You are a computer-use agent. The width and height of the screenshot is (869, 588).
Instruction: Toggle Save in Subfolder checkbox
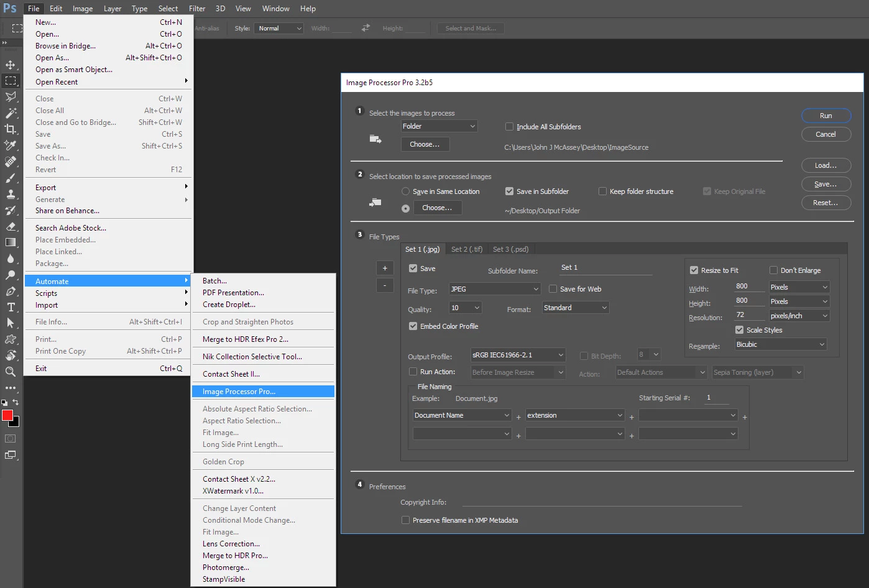pyautogui.click(x=510, y=191)
